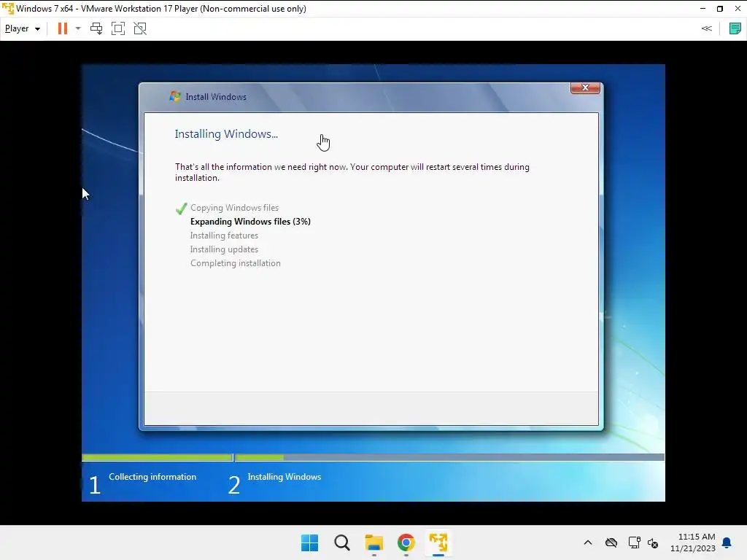The width and height of the screenshot is (747, 560).
Task: Expand the power options dropdown arrow
Action: [78, 28]
